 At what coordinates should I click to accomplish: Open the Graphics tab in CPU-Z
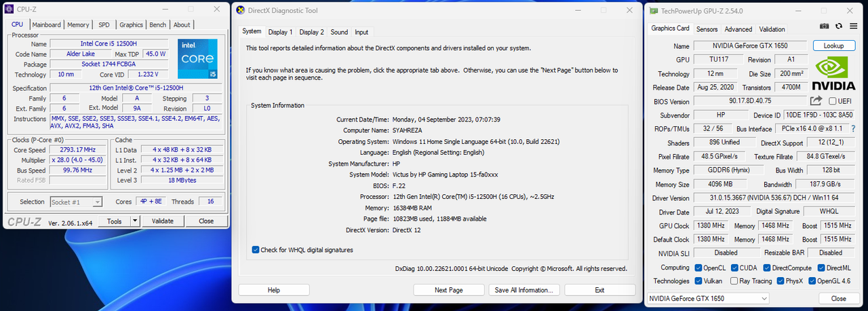(x=131, y=24)
